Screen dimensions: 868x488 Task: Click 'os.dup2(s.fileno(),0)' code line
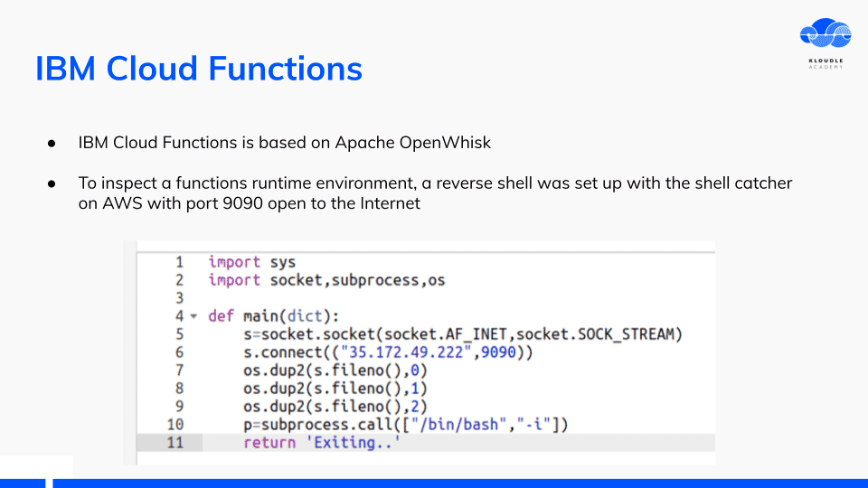pos(335,371)
